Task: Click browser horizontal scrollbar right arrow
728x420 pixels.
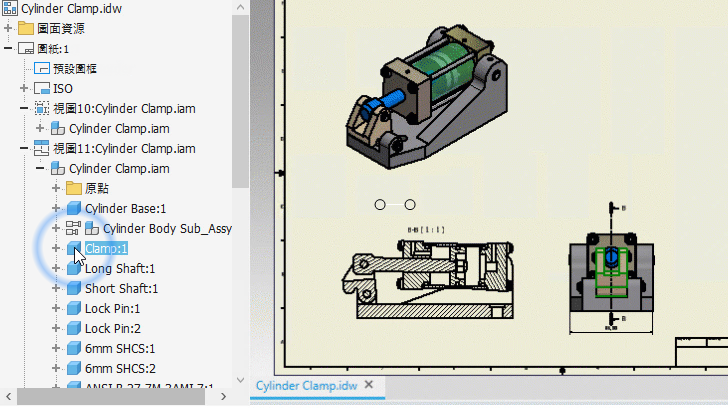Action: coord(223,396)
